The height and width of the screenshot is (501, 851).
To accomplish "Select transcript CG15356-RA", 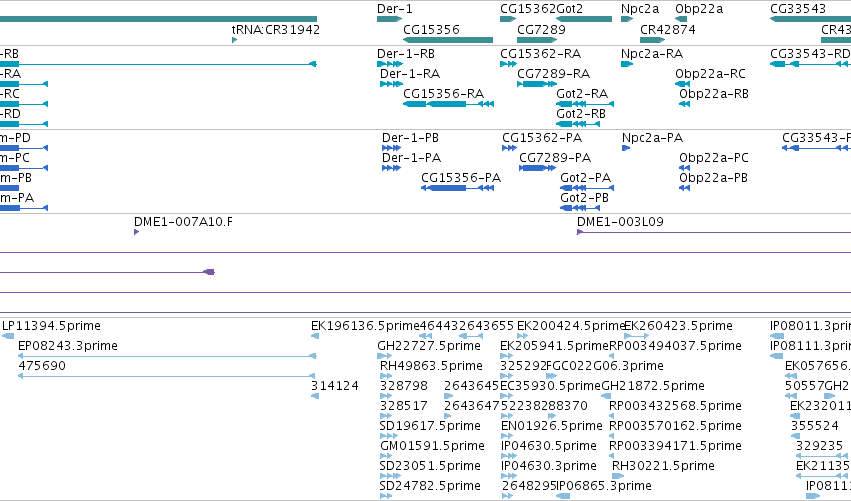I will coord(448,104).
